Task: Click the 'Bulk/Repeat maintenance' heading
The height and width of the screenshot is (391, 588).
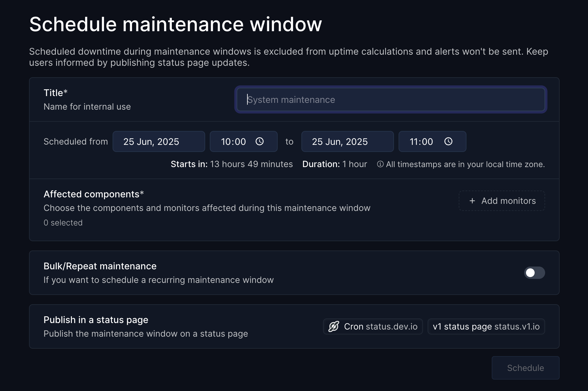Action: click(100, 266)
